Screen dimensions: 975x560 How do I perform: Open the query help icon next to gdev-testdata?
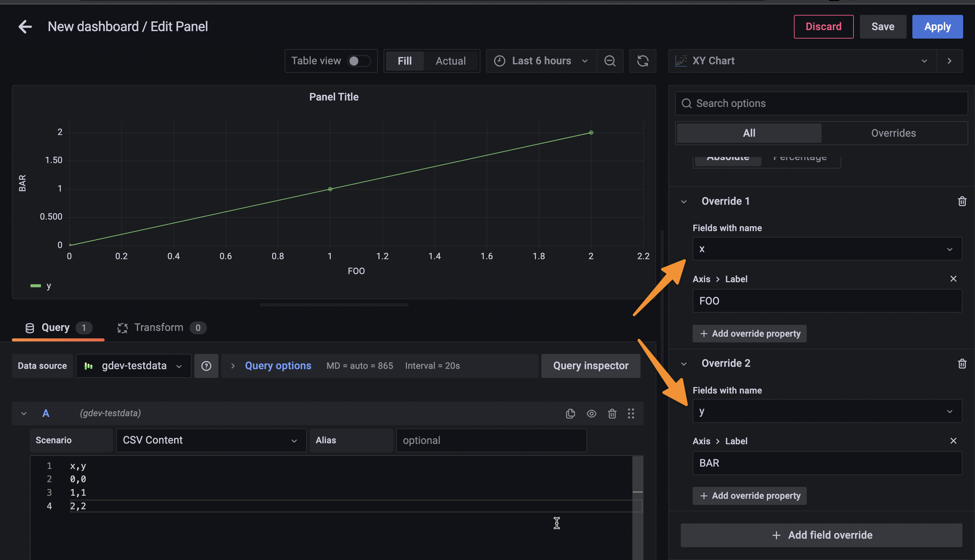click(206, 366)
